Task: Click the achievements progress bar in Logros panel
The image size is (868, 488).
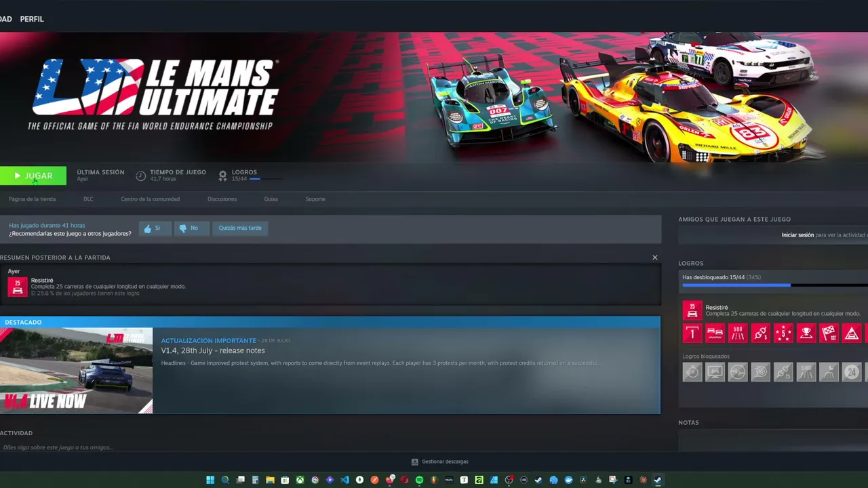Action: (775, 285)
